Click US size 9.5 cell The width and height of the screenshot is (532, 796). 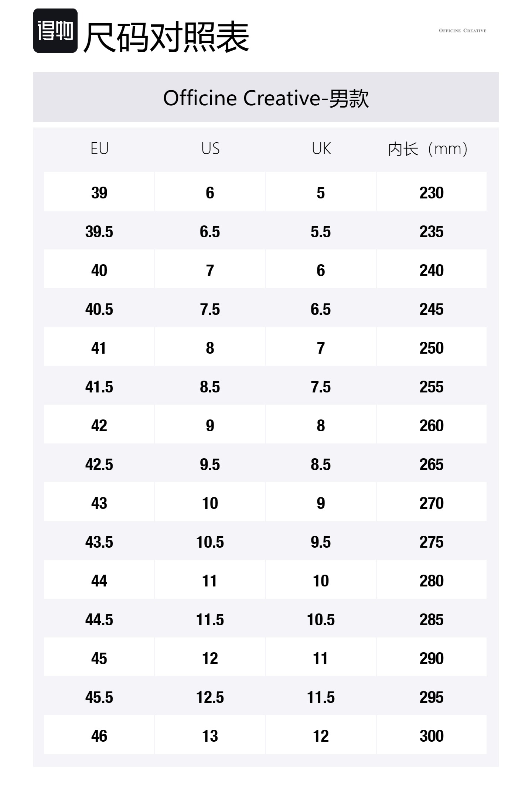click(210, 464)
